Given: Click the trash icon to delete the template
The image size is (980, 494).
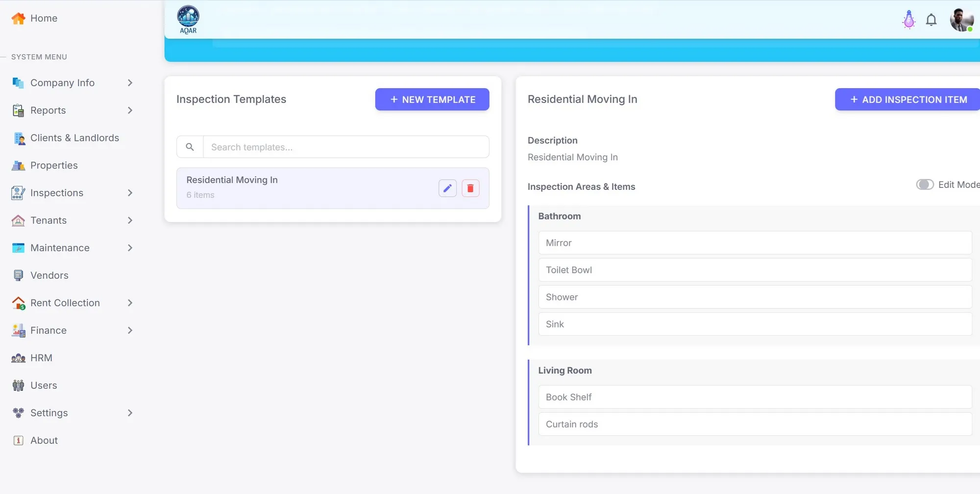Looking at the screenshot, I should [x=470, y=188].
